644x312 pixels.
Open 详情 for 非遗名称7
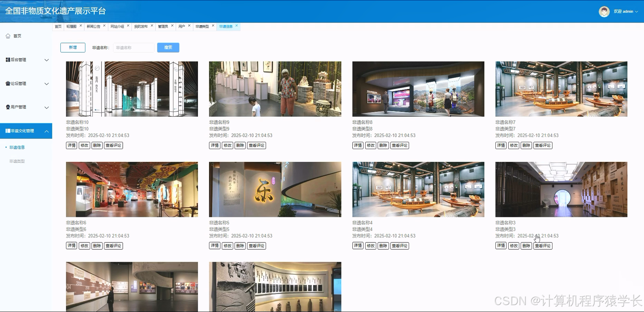pos(501,146)
